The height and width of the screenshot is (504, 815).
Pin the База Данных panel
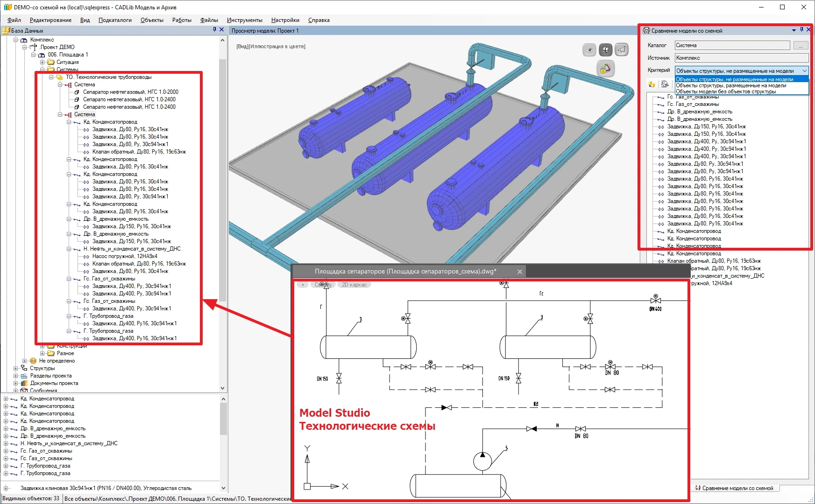[x=214, y=30]
